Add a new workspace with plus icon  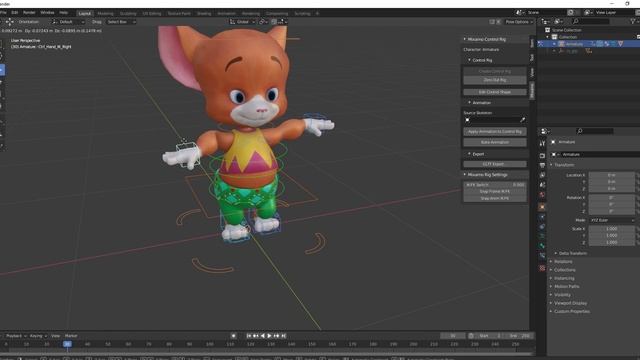click(x=318, y=13)
